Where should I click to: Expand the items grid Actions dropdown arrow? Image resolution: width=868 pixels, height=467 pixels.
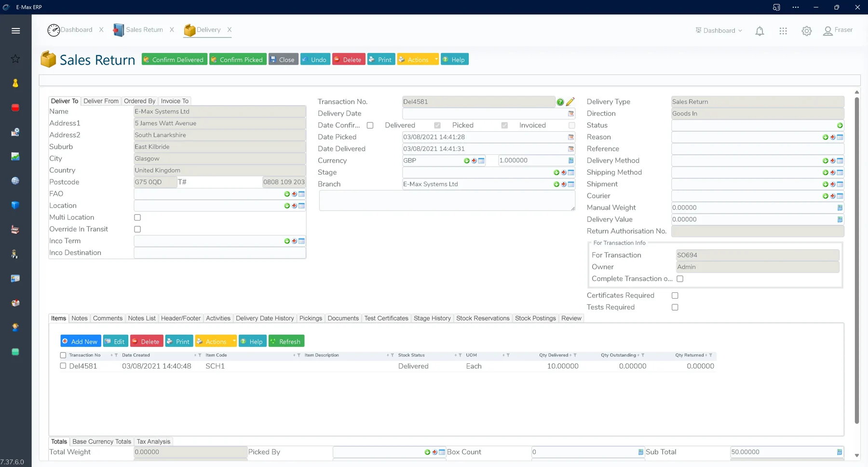[234, 341]
